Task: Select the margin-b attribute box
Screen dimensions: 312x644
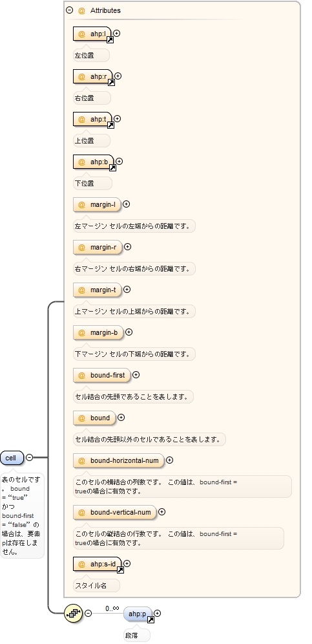Action: coord(99,332)
